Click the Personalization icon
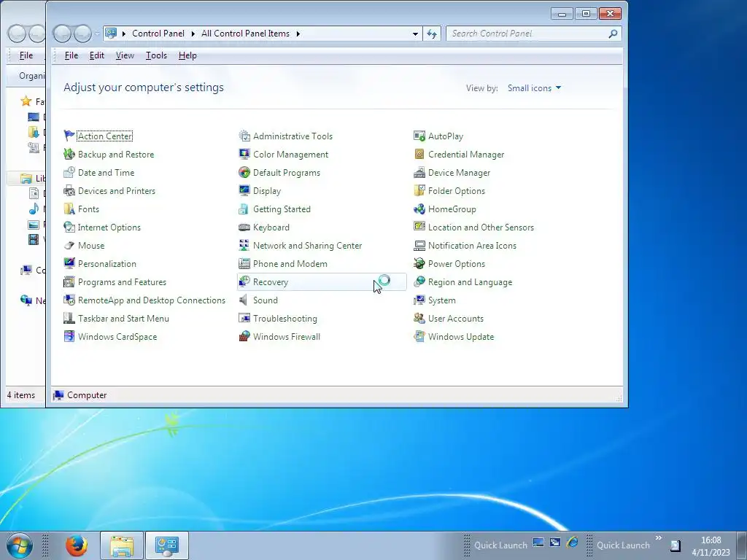Viewport: 747px width, 560px height. pyautogui.click(x=69, y=264)
